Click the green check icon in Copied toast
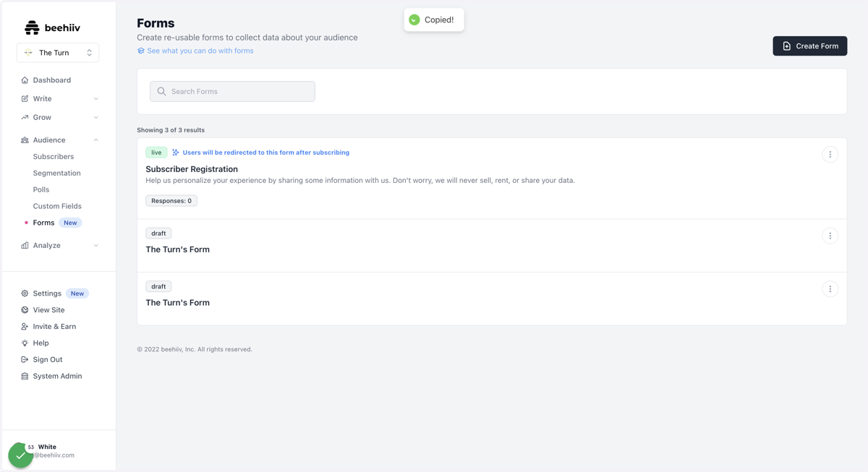This screenshot has height=472, width=868. 414,20
